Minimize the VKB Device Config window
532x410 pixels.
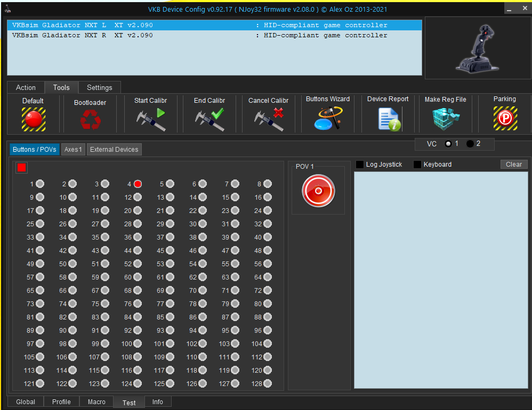509,9
